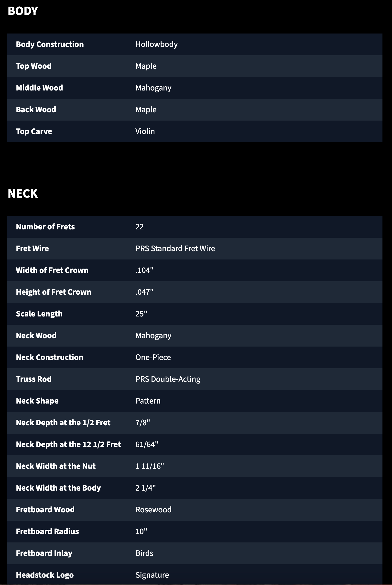This screenshot has width=392, height=585.
Task: Click the BODY section heading
Action: (x=23, y=11)
